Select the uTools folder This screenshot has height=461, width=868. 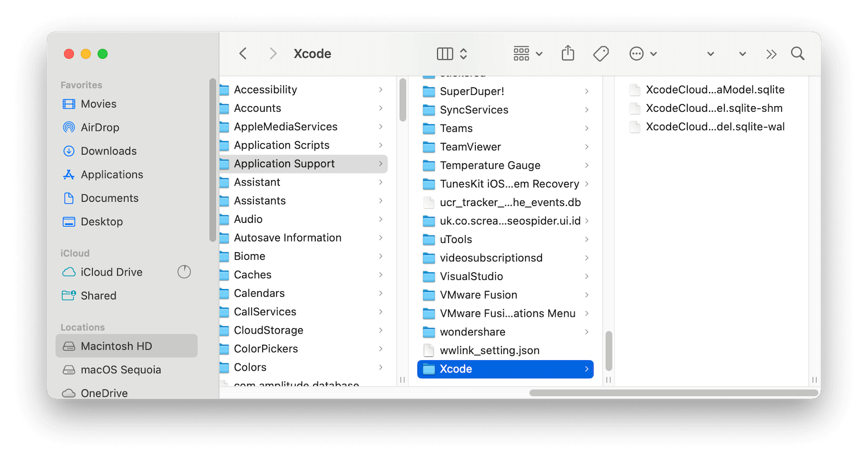pyautogui.click(x=505, y=240)
